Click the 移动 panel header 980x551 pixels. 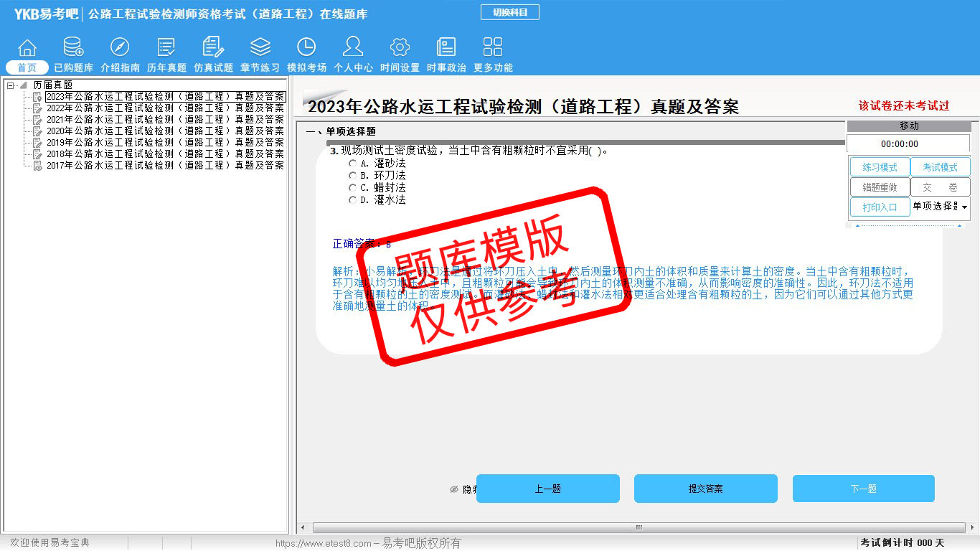(908, 126)
